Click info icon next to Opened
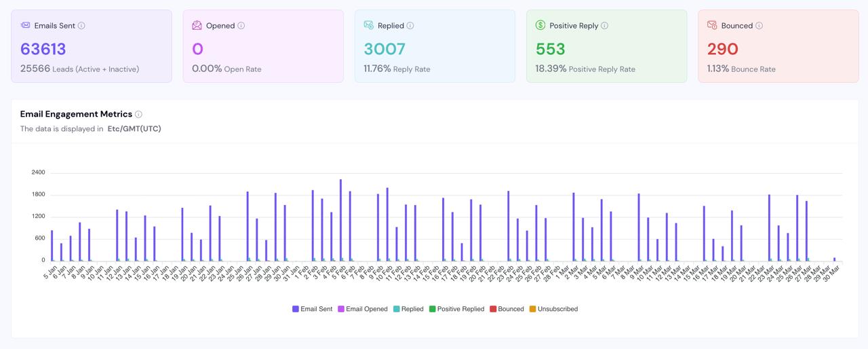Viewport: 868px width, 349px height. click(x=241, y=26)
